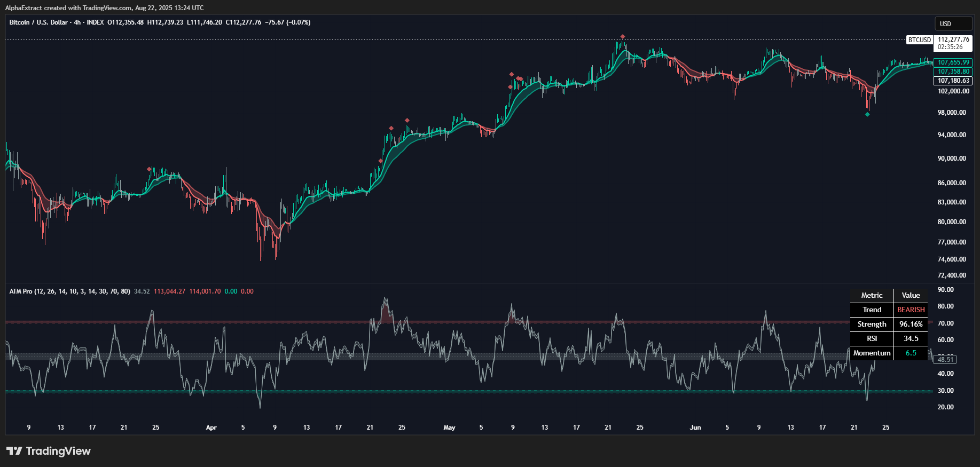The height and width of the screenshot is (467, 980).
Task: Click the 114,001.70 value in the ATM Pro legend
Action: click(205, 291)
